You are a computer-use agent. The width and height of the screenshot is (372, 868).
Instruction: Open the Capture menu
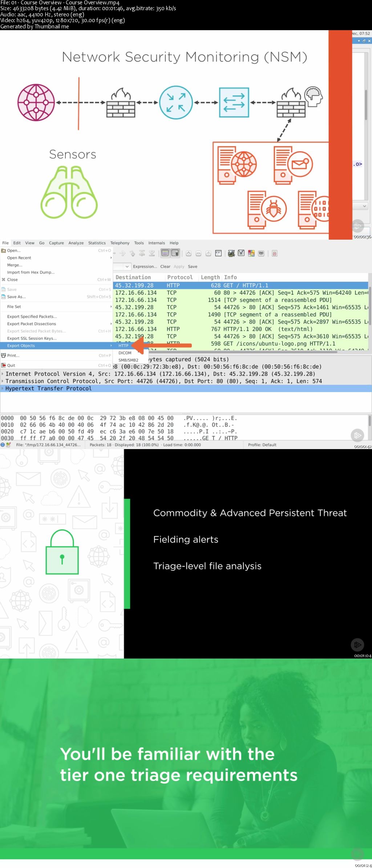click(x=56, y=243)
